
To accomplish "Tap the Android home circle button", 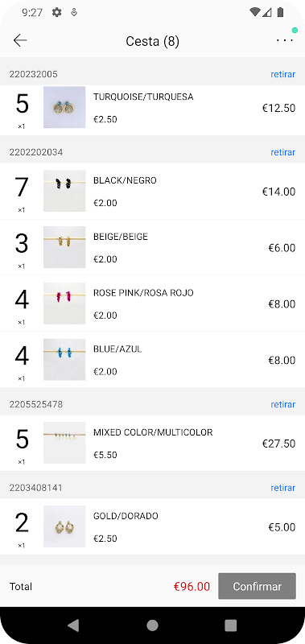I will [152, 625].
